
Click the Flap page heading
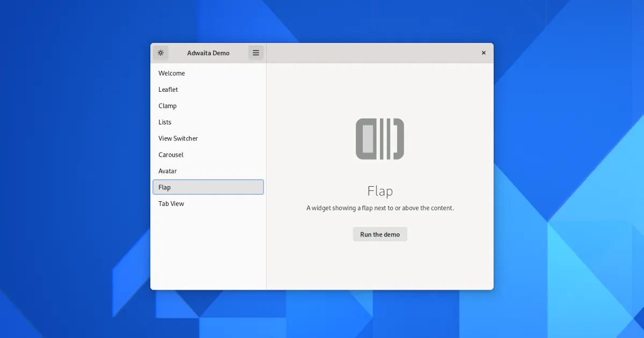pos(380,191)
